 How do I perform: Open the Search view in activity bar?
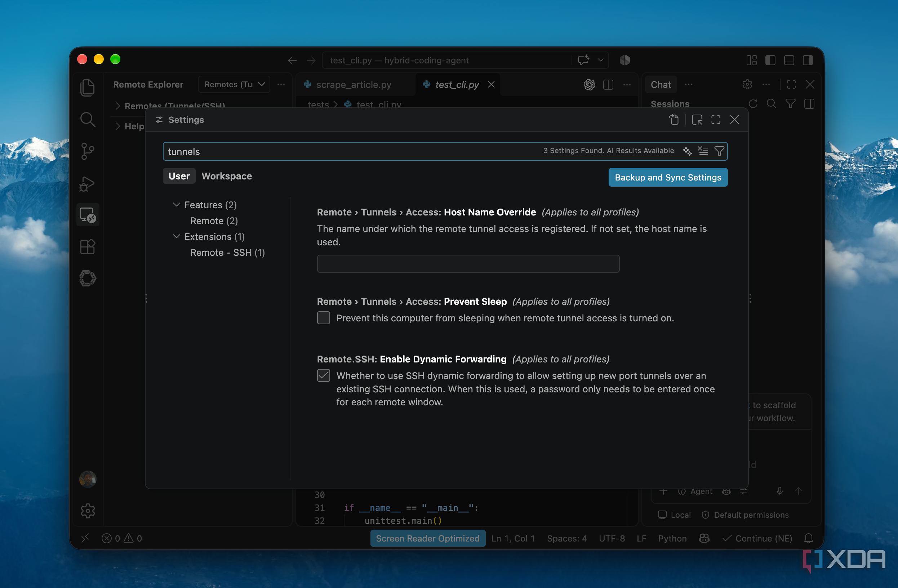[88, 120]
